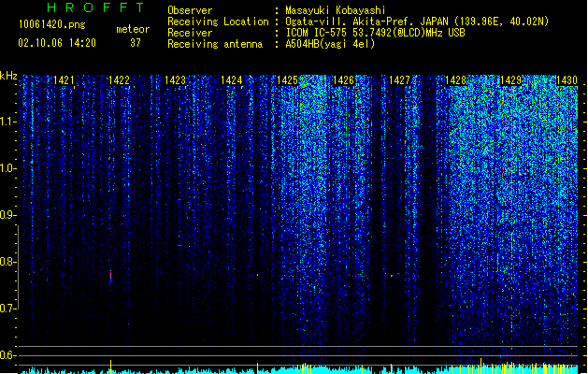Click the 0.8 frequency axis label

tap(7, 262)
